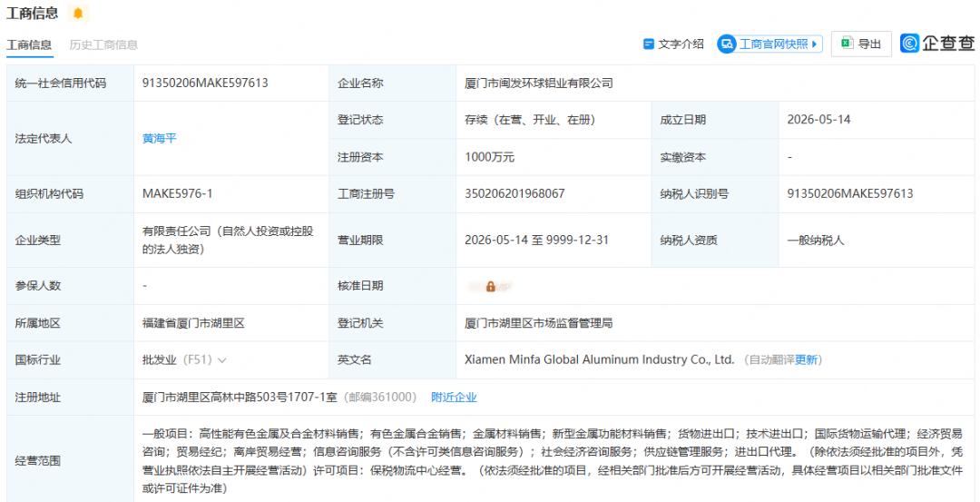
Task: Click region 福建省厦门市湖里区
Action: pos(193,323)
